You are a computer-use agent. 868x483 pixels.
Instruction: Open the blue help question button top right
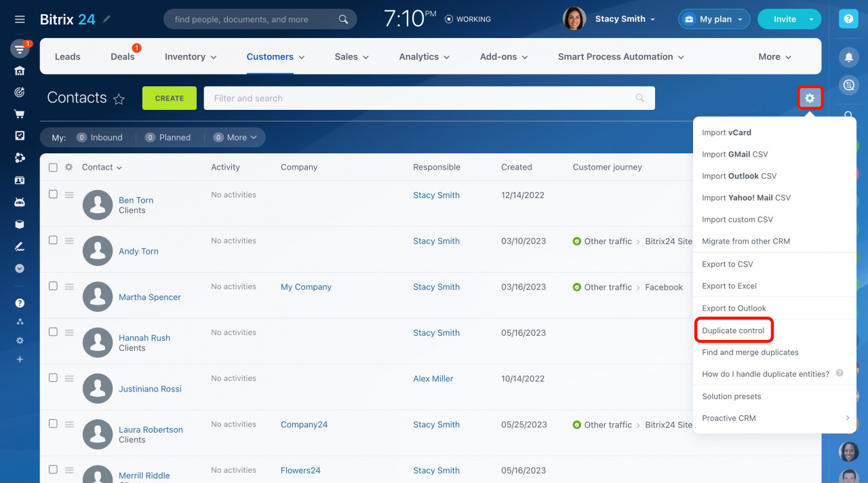(848, 19)
